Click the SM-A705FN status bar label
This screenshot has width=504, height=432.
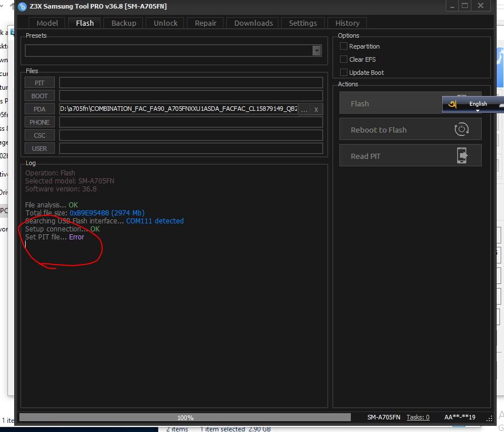click(x=384, y=417)
